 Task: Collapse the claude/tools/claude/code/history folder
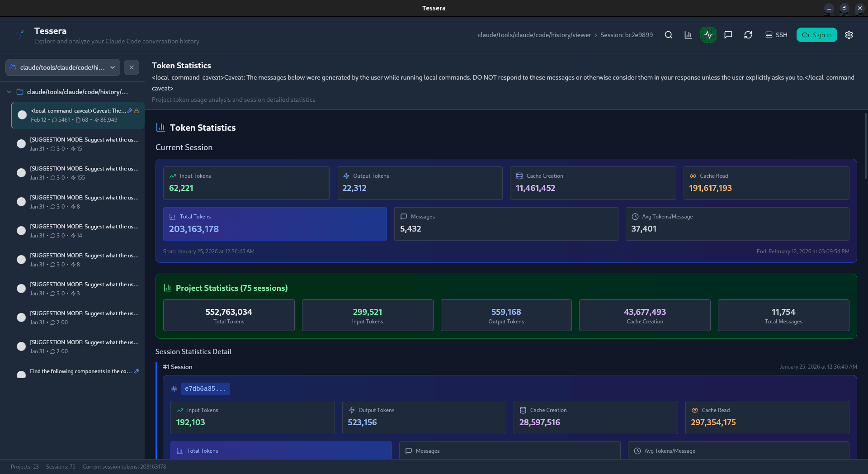(9, 92)
